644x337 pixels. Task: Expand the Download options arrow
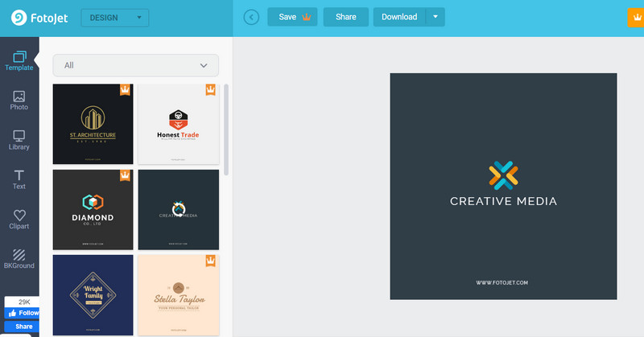(x=436, y=17)
